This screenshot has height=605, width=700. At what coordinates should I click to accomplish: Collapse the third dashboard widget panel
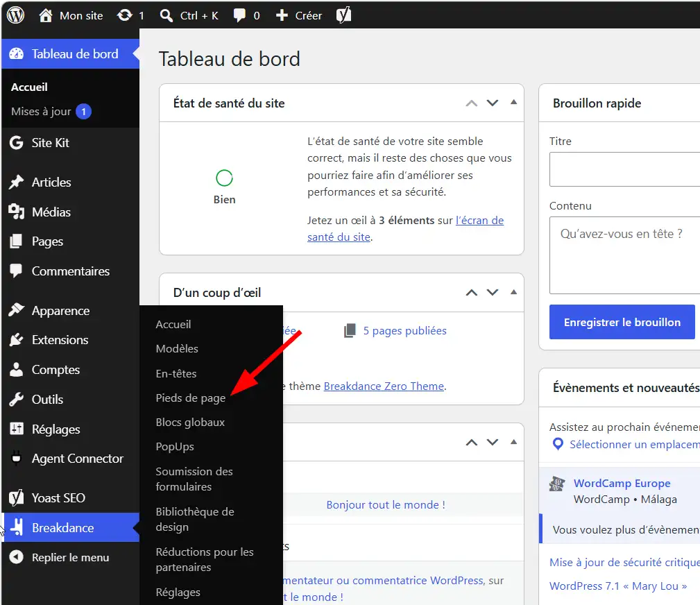pyautogui.click(x=514, y=442)
